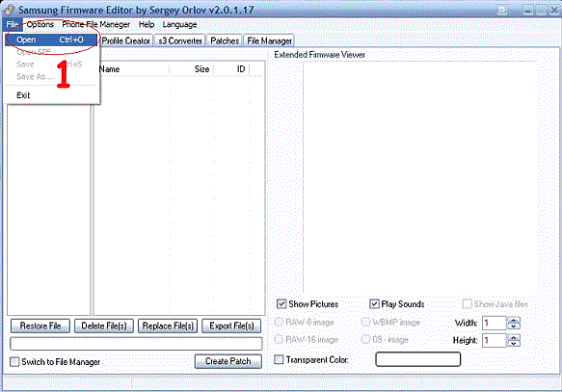Decrease Width with the down arrow
This screenshot has height=392, width=562.
tap(514, 327)
